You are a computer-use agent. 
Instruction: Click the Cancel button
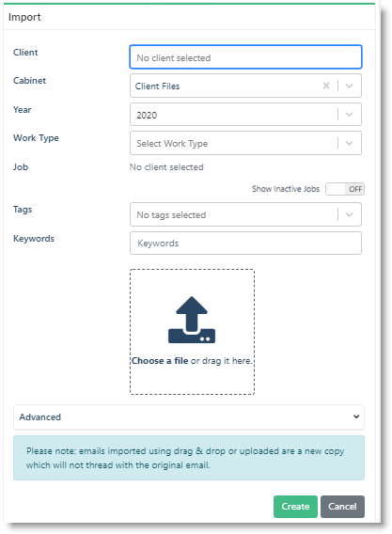342,507
